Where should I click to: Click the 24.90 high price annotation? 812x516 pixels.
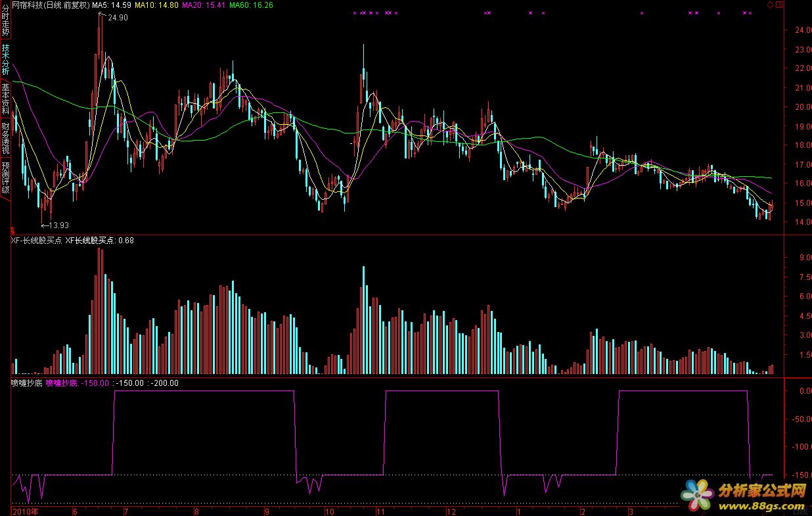pos(118,18)
